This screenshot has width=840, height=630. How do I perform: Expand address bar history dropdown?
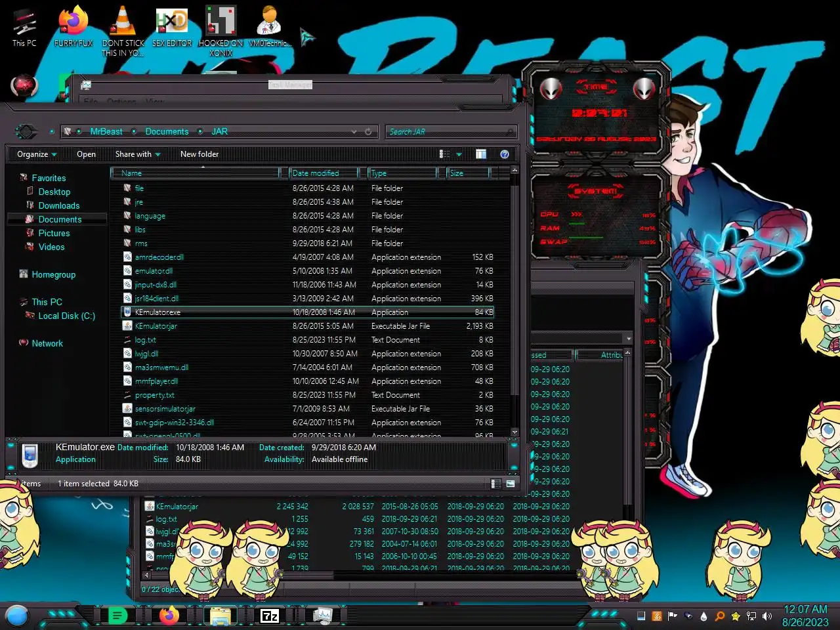pos(354,132)
